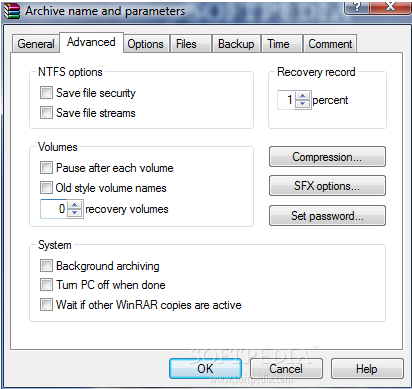Enable Save file security
This screenshot has width=412, height=389.
coord(46,93)
